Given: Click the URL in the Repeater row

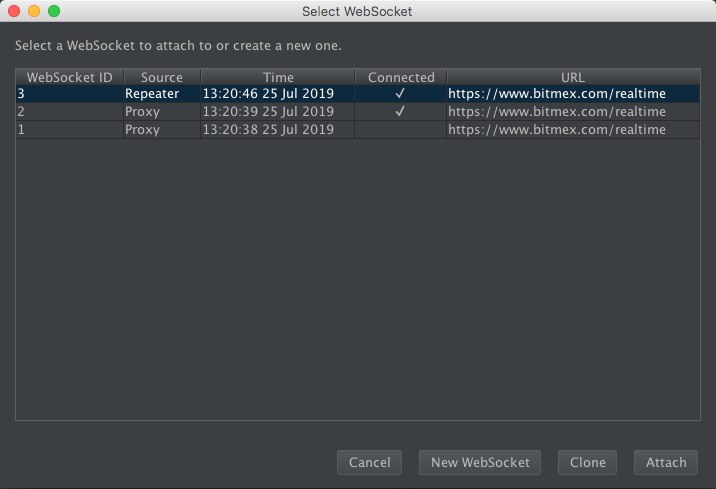Looking at the screenshot, I should click(573, 94).
